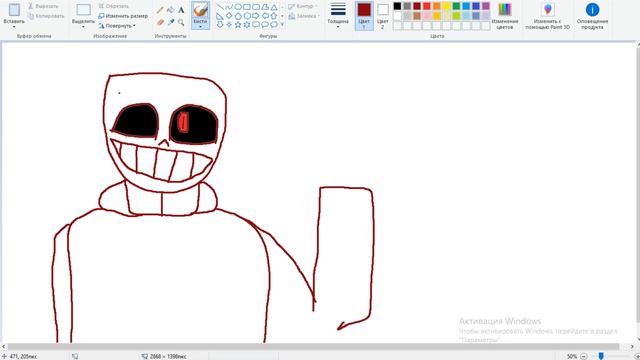Select the Eraser tool

coord(160,22)
